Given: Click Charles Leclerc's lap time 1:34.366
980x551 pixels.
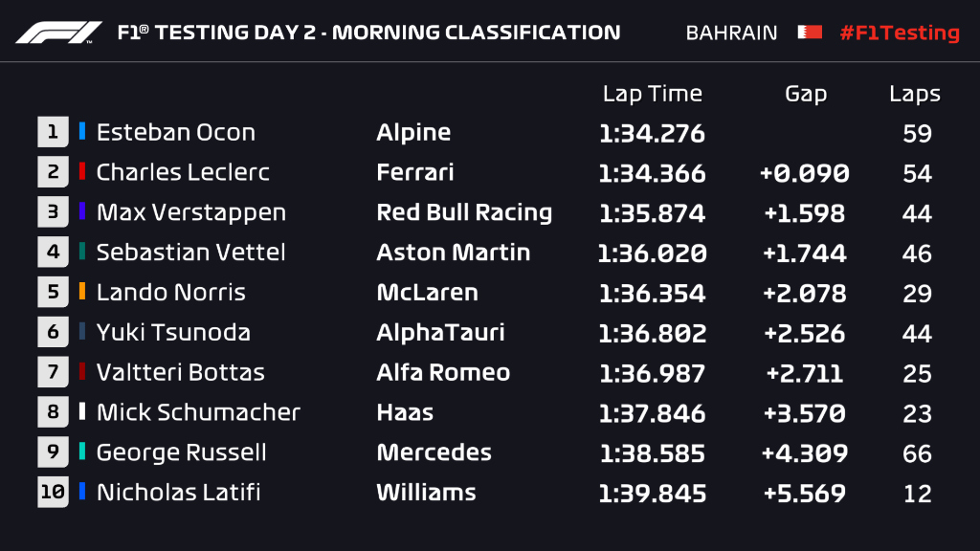Looking at the screenshot, I should click(x=652, y=173).
